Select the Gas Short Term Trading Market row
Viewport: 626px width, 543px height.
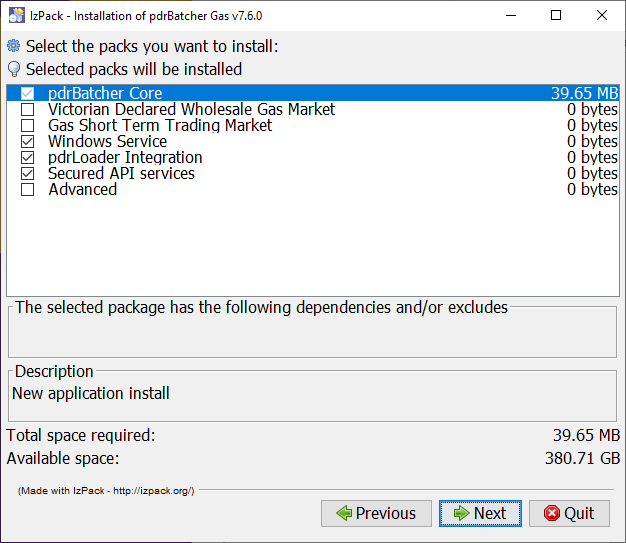tap(313, 125)
